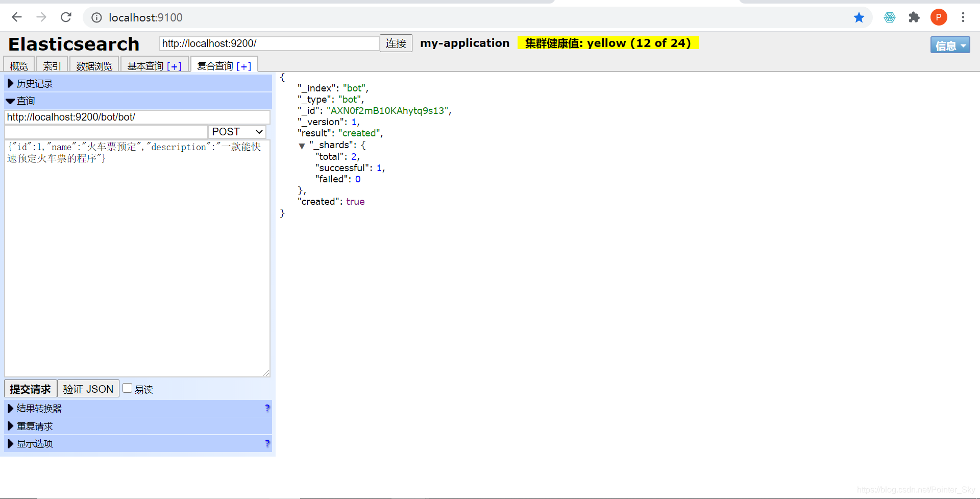Screen dimensions: 980x499
Task: Collapse the "_shards" JSON node
Action: pyautogui.click(x=302, y=146)
